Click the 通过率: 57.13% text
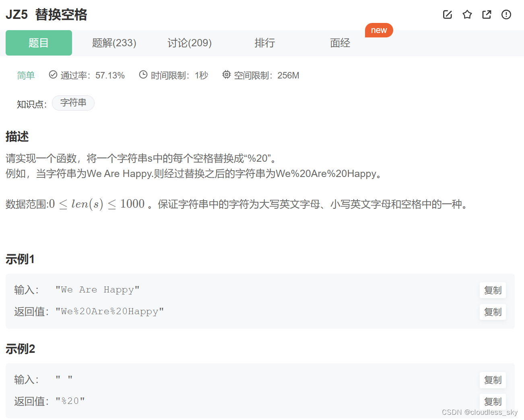 pyautogui.click(x=93, y=75)
